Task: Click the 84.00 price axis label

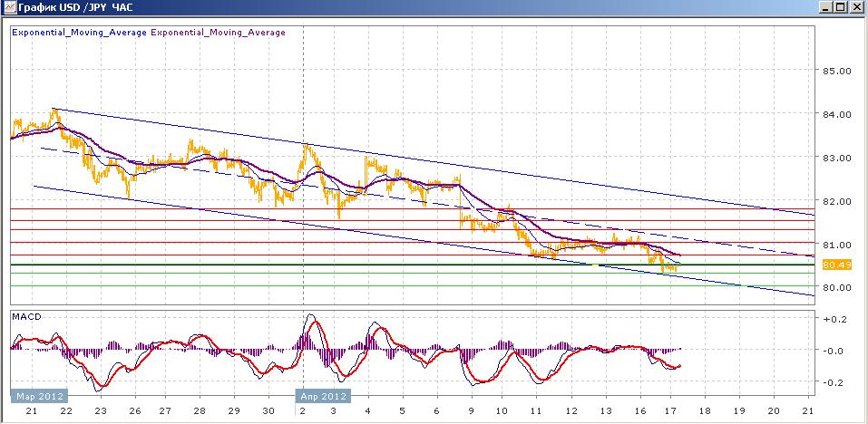Action: tap(835, 114)
